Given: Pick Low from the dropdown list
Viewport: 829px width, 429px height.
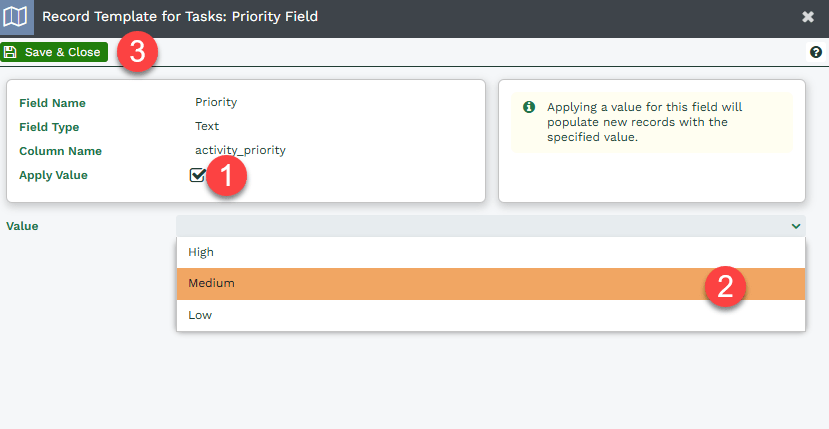Looking at the screenshot, I should click(x=491, y=315).
